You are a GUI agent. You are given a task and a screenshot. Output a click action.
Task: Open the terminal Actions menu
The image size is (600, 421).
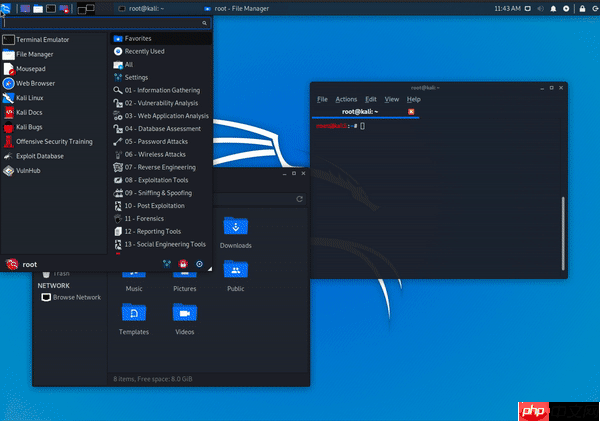click(x=346, y=100)
